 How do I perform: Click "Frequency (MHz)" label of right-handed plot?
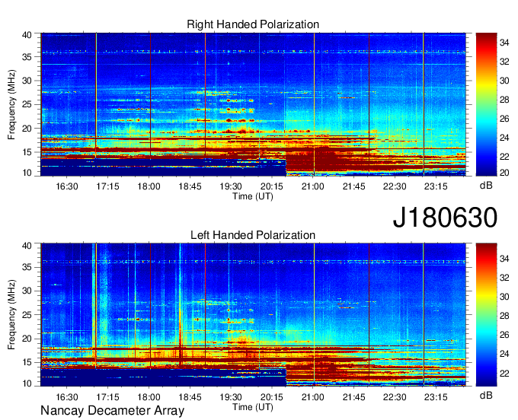[11, 104]
